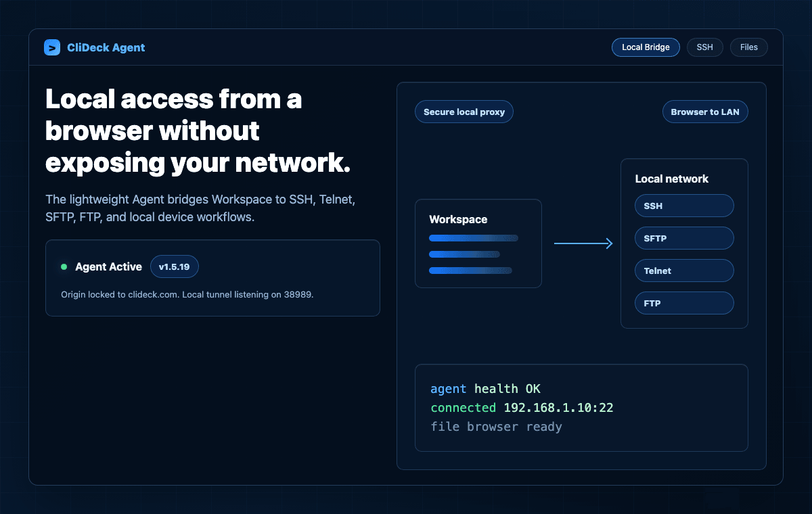Click the connected 192.168.1.10:22 line
812x514 pixels.
pyautogui.click(x=522, y=408)
